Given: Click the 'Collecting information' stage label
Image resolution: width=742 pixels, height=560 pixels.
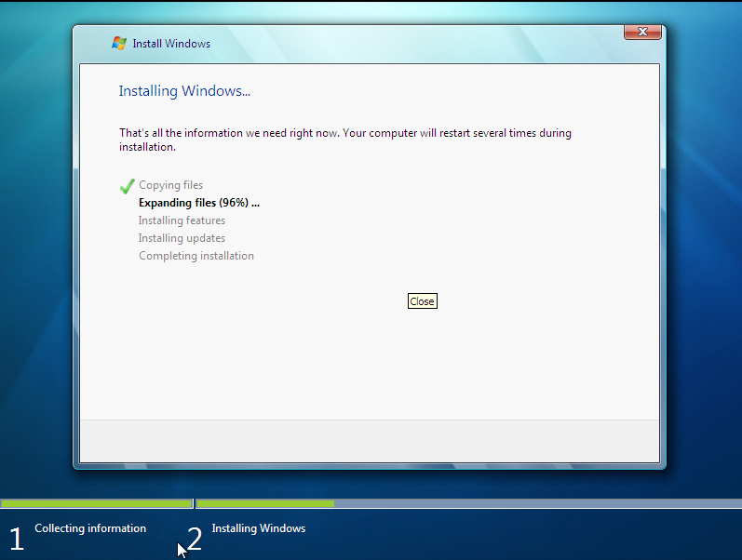Looking at the screenshot, I should click(90, 528).
